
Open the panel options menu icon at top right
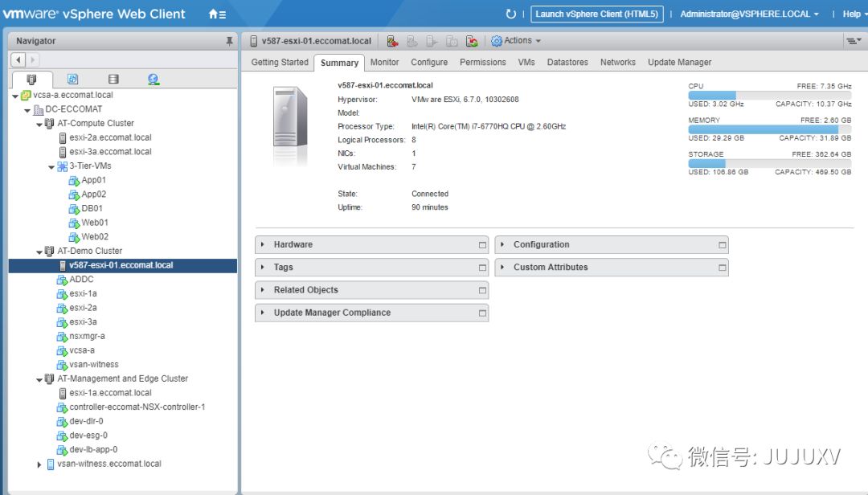(x=853, y=41)
